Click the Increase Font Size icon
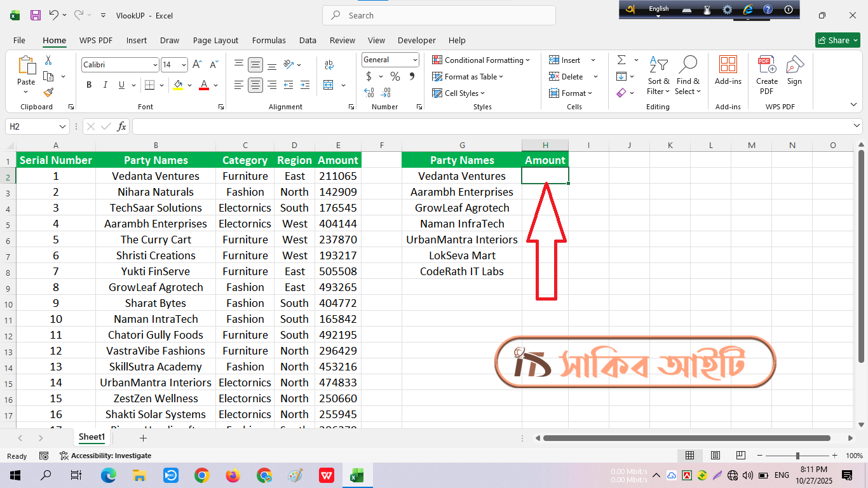This screenshot has width=868, height=488. coord(197,65)
